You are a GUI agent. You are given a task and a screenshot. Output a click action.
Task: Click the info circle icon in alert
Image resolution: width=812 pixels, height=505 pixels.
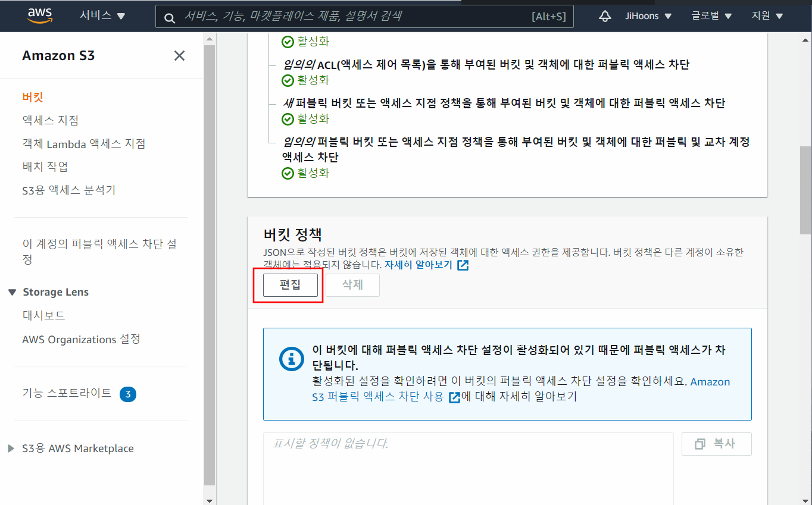point(292,358)
